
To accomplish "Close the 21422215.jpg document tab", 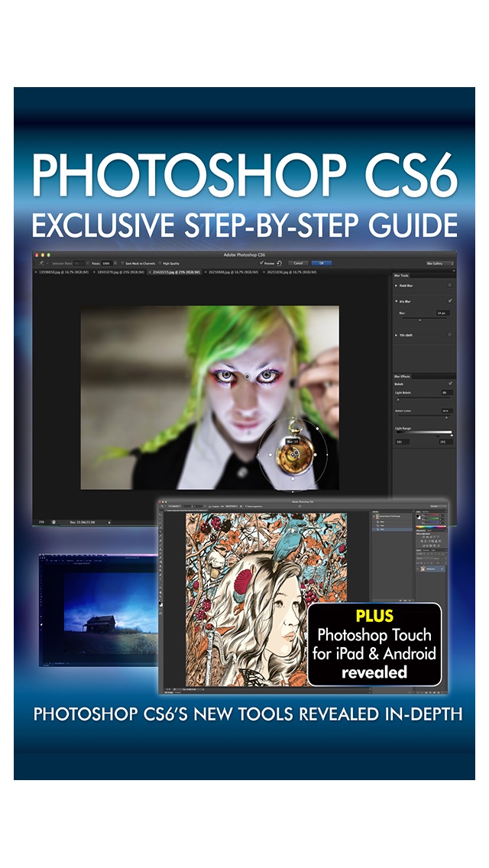I will 150,272.
